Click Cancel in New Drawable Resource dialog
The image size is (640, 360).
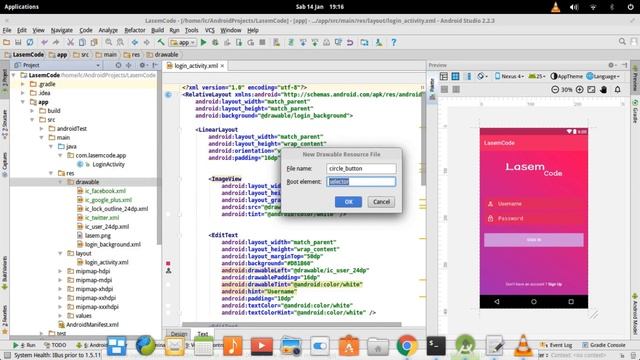click(381, 202)
